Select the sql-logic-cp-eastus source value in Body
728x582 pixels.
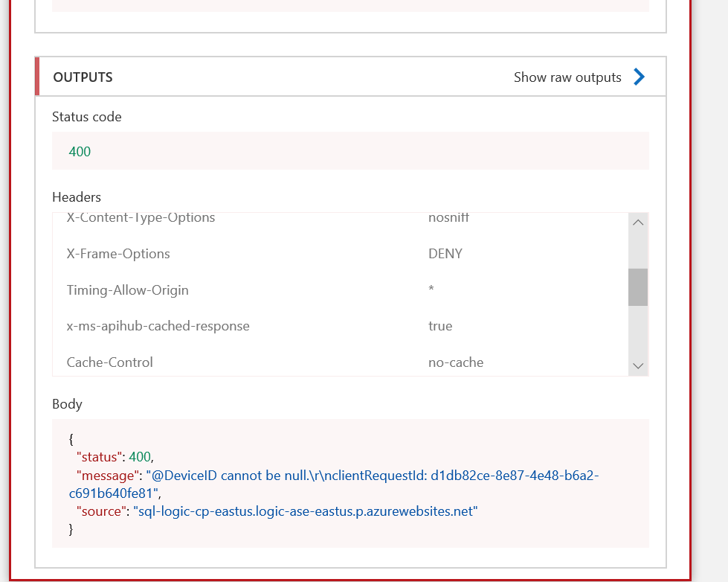coord(305,511)
